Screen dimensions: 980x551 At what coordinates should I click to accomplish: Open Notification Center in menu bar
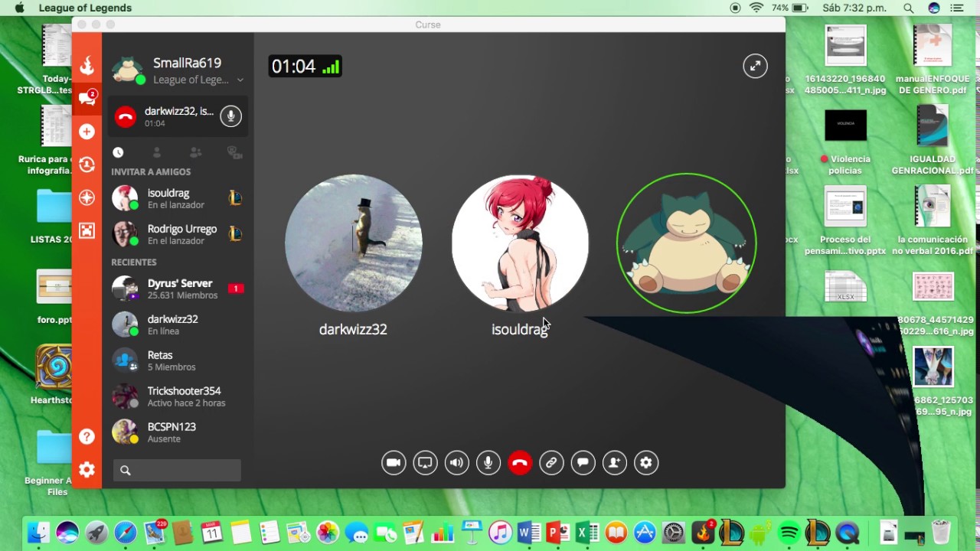click(x=957, y=8)
